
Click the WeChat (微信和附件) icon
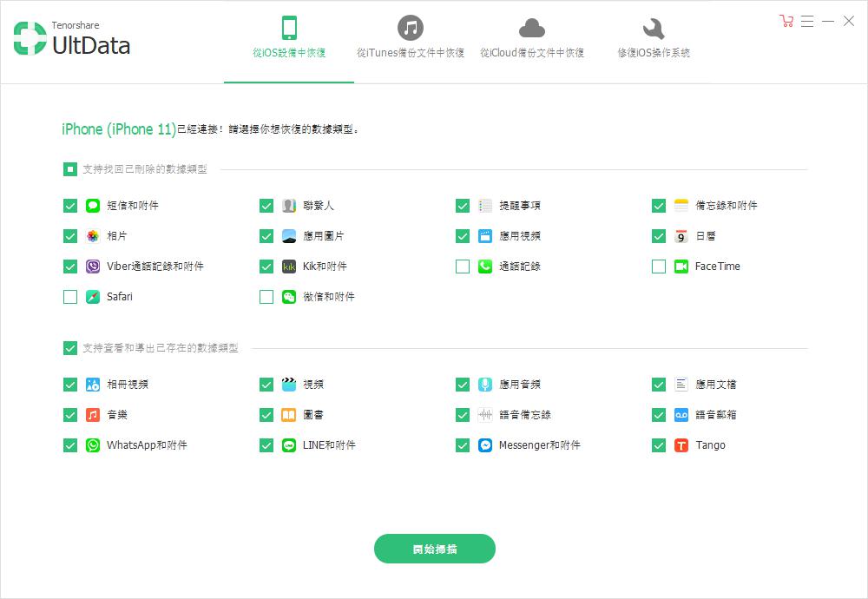coord(289,297)
